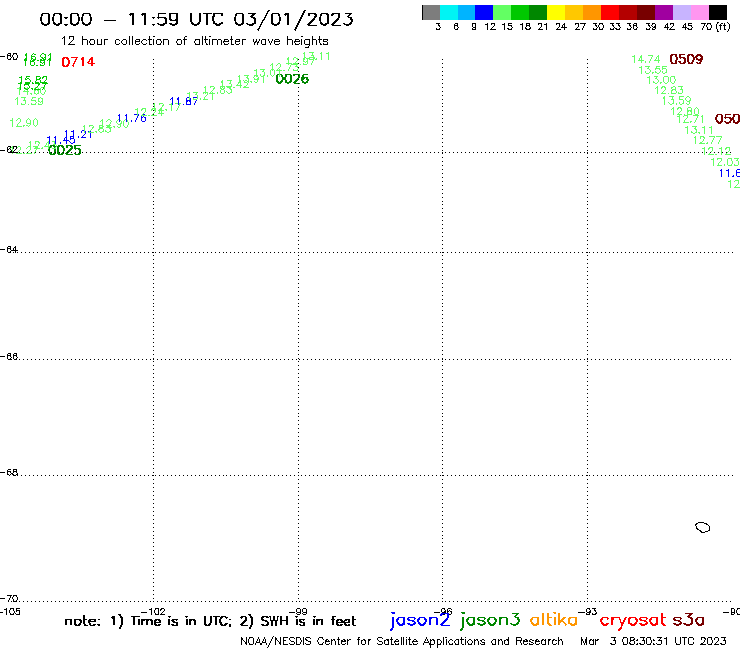
Task: Click timestamp 'Mar 3 08:30:31 UTC 2023'
Action: tap(653, 641)
